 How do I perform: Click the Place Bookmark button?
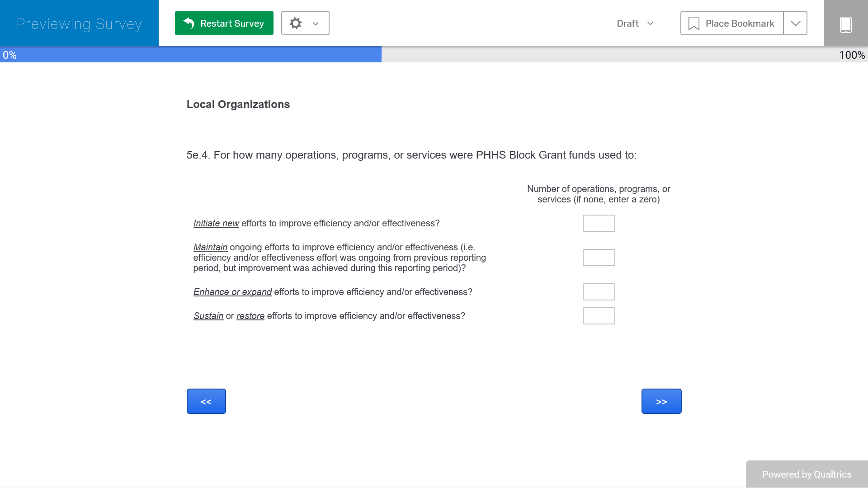732,23
